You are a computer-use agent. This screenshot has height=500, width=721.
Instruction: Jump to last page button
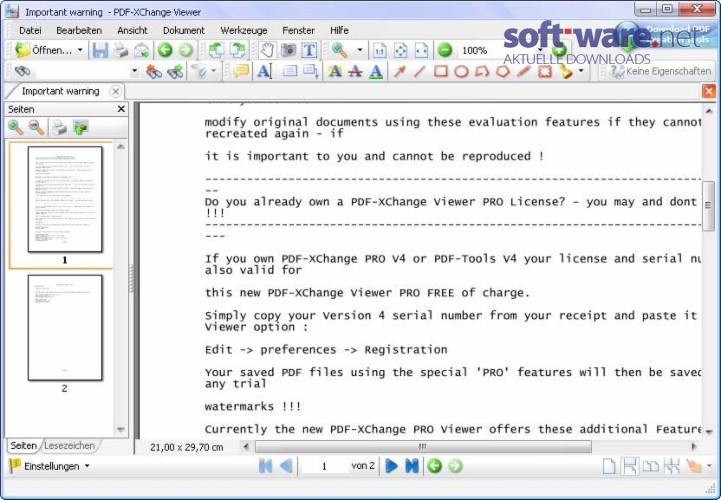pos(412,466)
